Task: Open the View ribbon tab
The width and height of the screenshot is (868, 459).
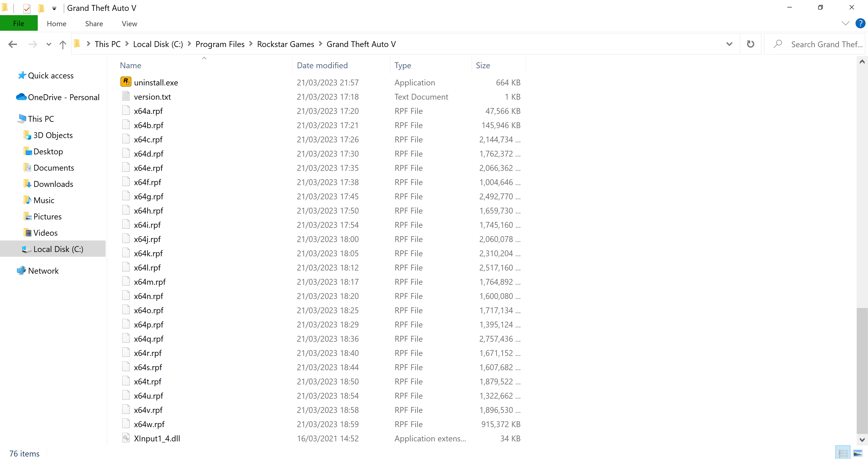Action: pos(129,24)
